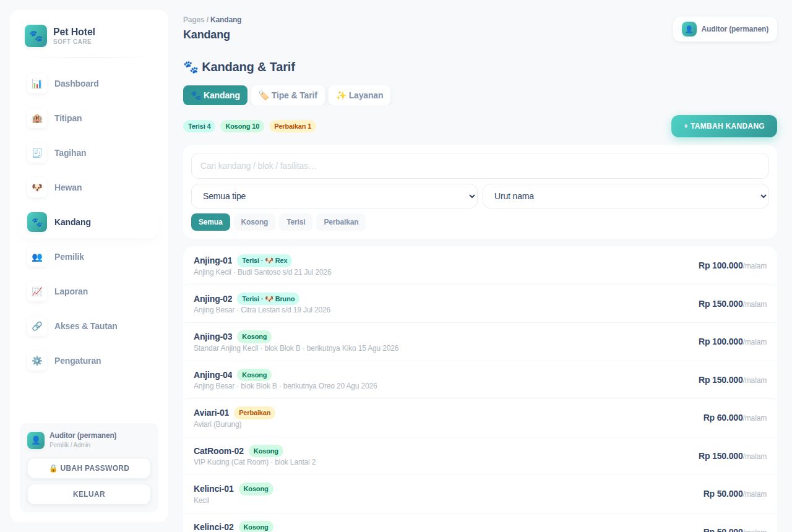Click the Pemilik people icon

pos(37,257)
